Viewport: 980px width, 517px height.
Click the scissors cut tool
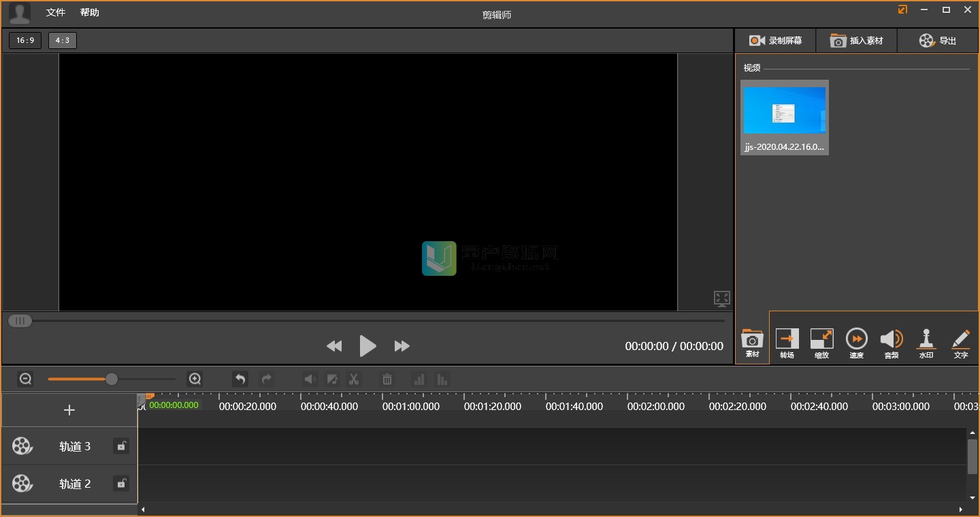354,379
